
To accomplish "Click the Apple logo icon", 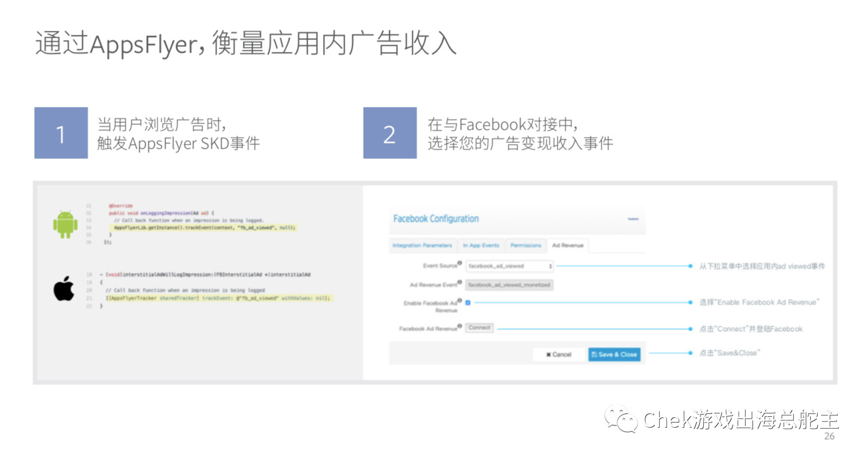I will pos(64,288).
